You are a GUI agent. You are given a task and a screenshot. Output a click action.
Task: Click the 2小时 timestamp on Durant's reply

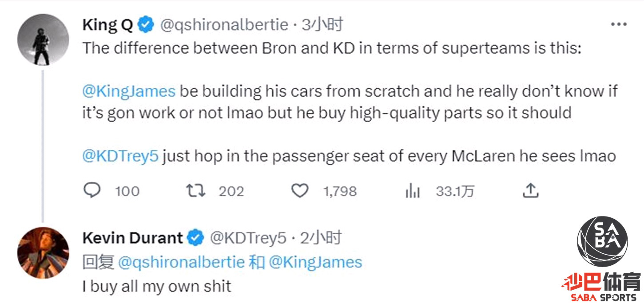point(321,238)
